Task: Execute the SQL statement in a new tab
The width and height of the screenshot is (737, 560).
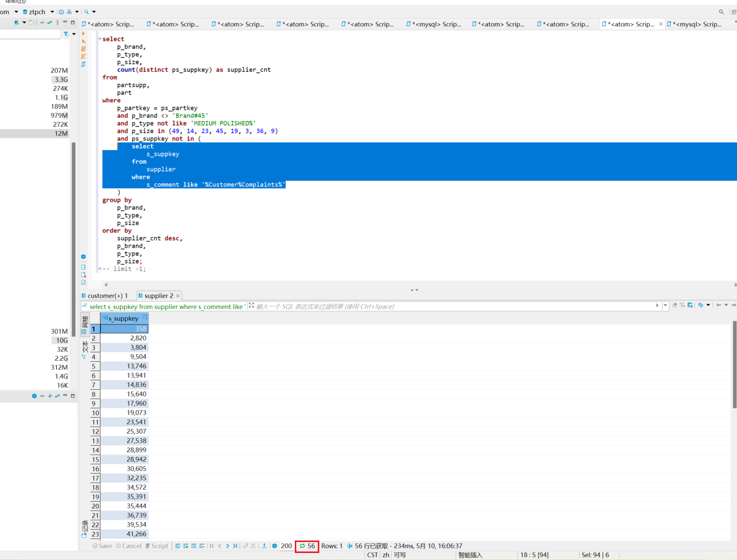Action: pos(83,41)
